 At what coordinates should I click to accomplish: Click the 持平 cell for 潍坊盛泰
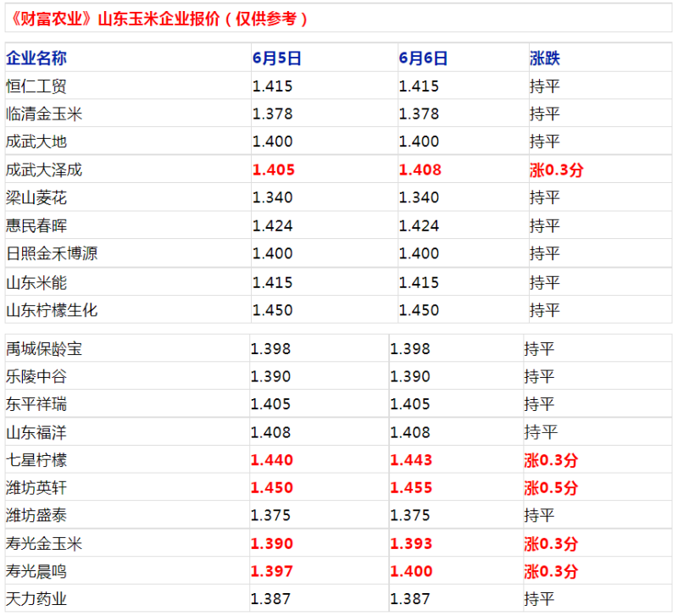click(539, 515)
